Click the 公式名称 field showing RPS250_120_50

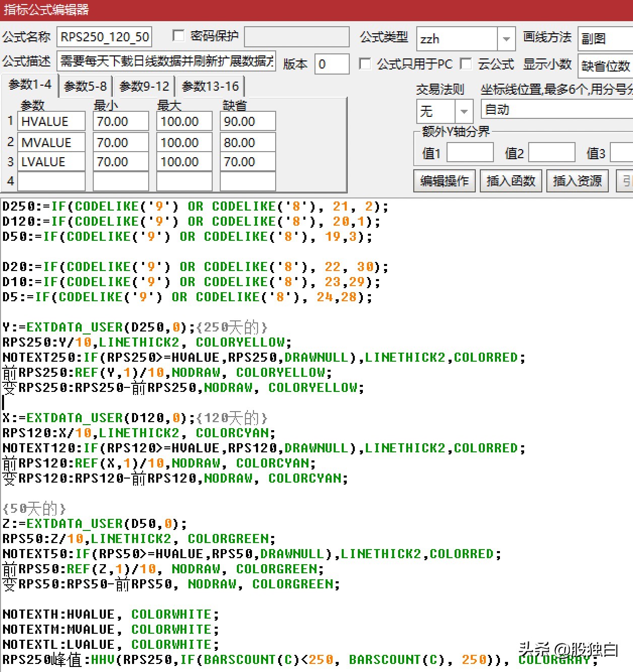click(104, 36)
